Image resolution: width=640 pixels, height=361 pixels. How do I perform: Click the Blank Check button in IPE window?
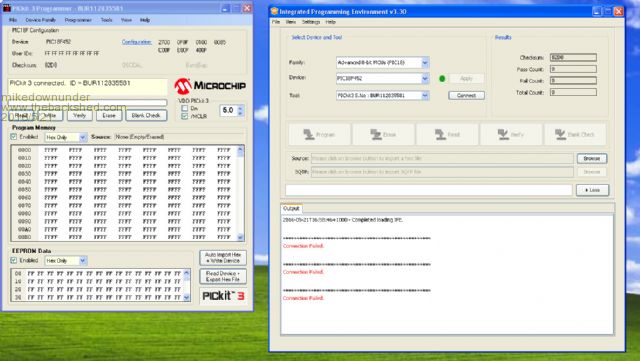tap(575, 134)
